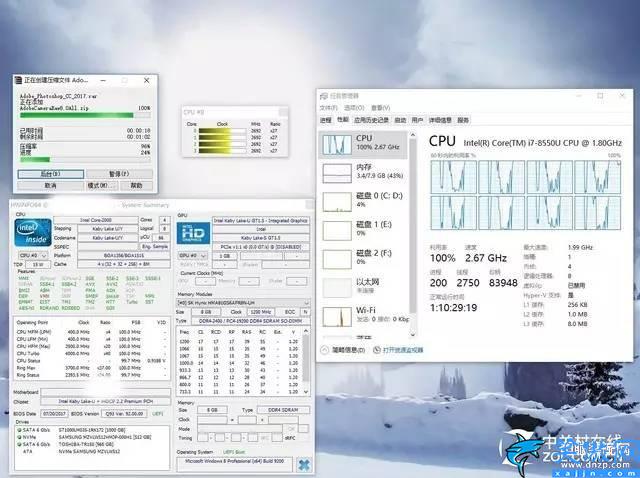Select the 以太网 Ethernet entry

(x=363, y=287)
